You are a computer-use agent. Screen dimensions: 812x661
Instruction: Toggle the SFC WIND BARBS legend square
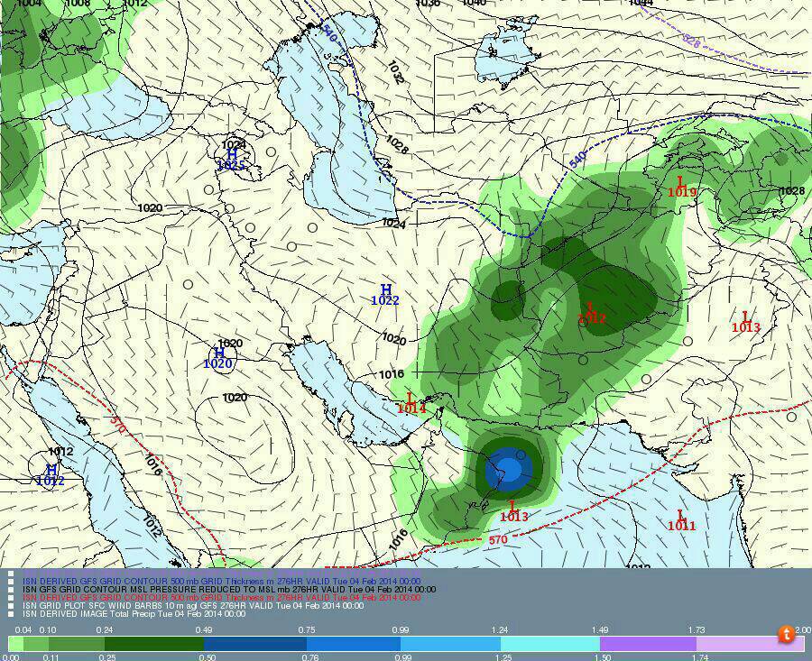(x=10, y=606)
